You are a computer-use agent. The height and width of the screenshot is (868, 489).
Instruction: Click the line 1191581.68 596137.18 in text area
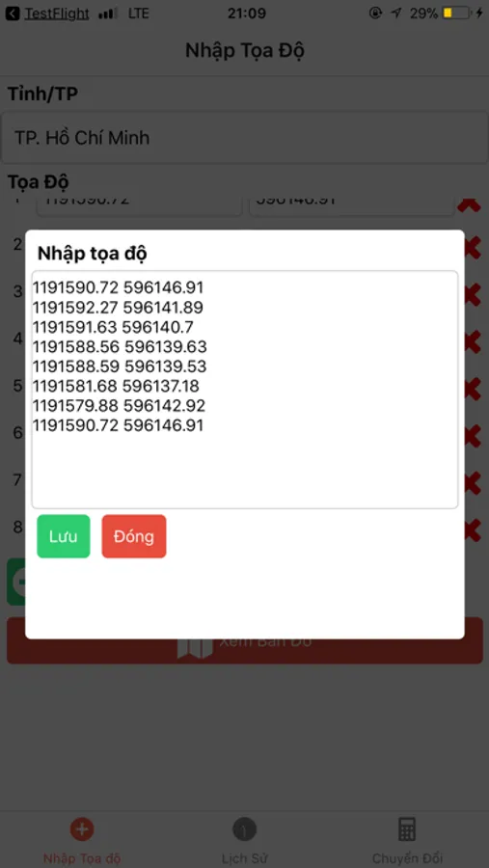coord(116,386)
